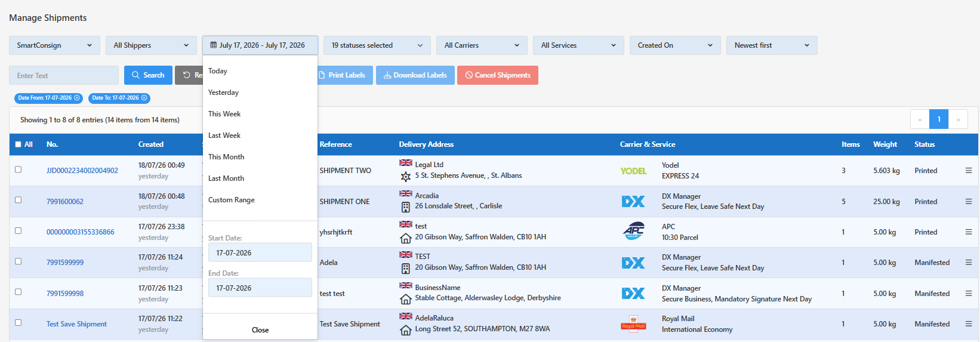Remove the Date From 17-07-2026 filter chip

click(x=76, y=98)
